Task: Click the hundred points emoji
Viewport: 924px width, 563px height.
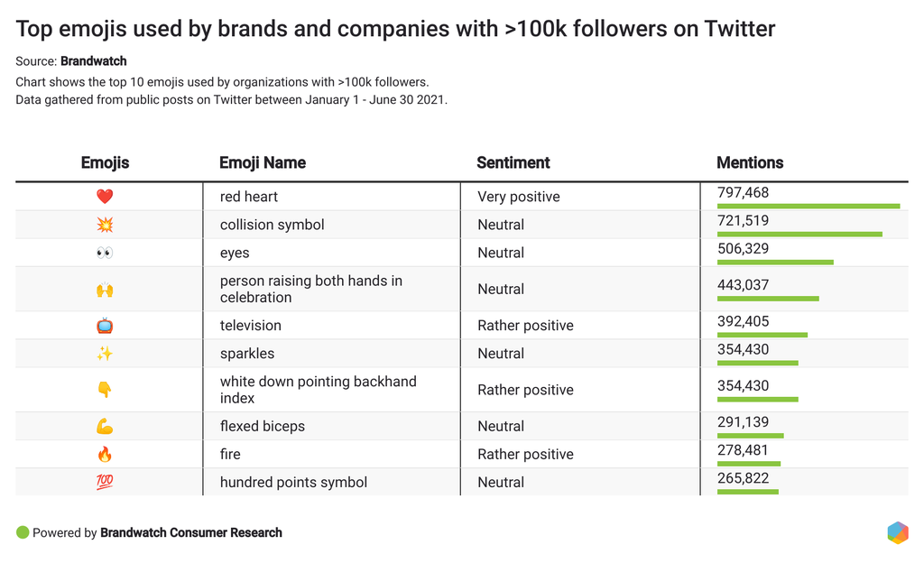Action: (x=105, y=482)
